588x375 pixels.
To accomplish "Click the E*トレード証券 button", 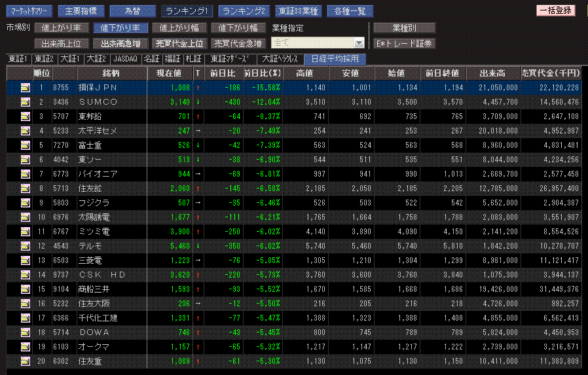I will click(x=404, y=44).
